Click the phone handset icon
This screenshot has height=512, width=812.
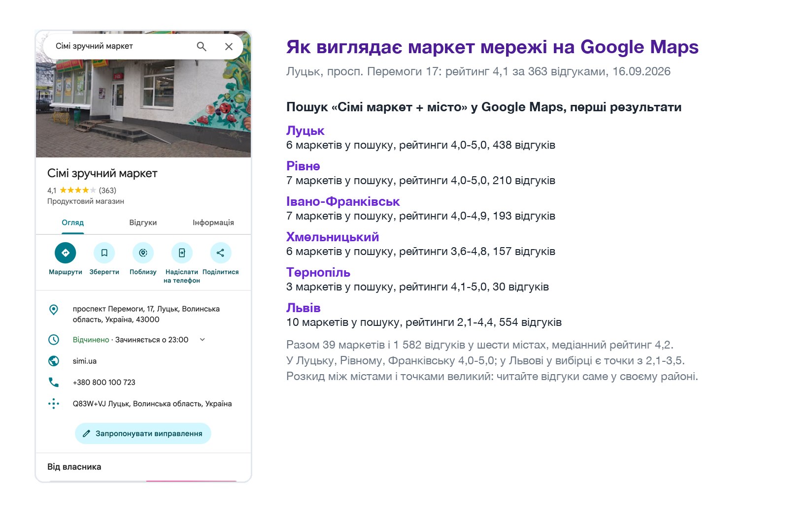[54, 382]
